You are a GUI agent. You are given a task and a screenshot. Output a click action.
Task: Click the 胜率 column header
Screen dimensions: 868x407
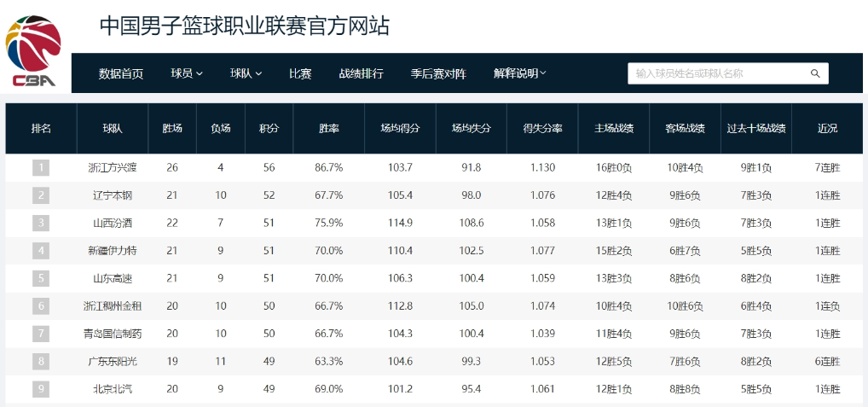[329, 129]
